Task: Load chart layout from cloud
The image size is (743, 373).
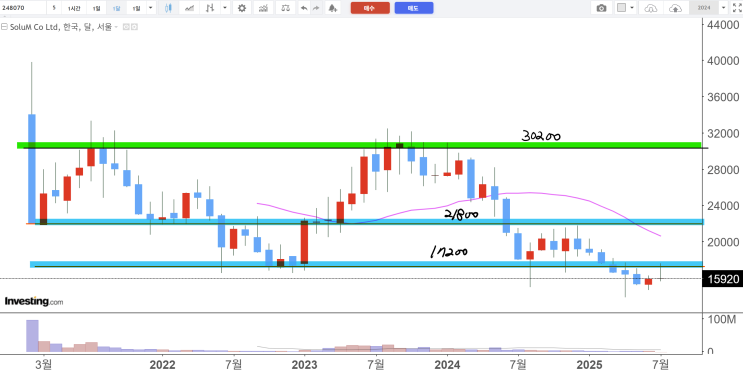Action: coord(652,8)
